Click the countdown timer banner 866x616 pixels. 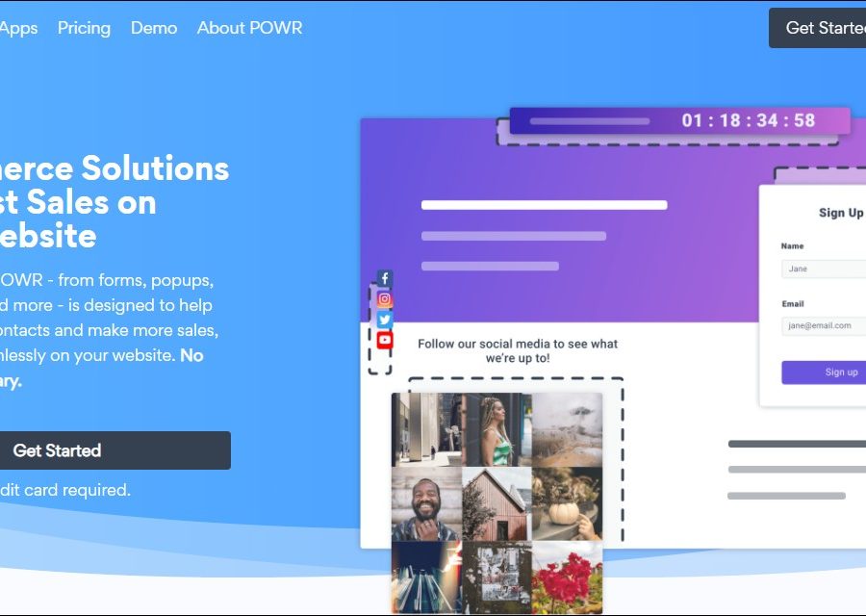pyautogui.click(x=679, y=121)
